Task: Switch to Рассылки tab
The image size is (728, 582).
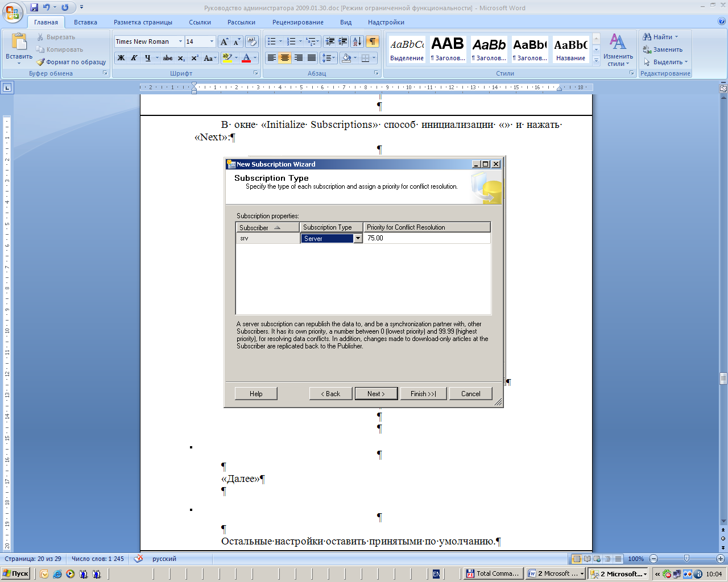Action: (241, 22)
